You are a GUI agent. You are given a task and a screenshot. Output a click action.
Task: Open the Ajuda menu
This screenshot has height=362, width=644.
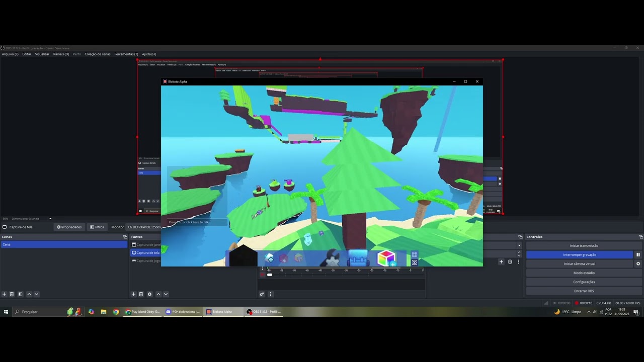(x=149, y=54)
